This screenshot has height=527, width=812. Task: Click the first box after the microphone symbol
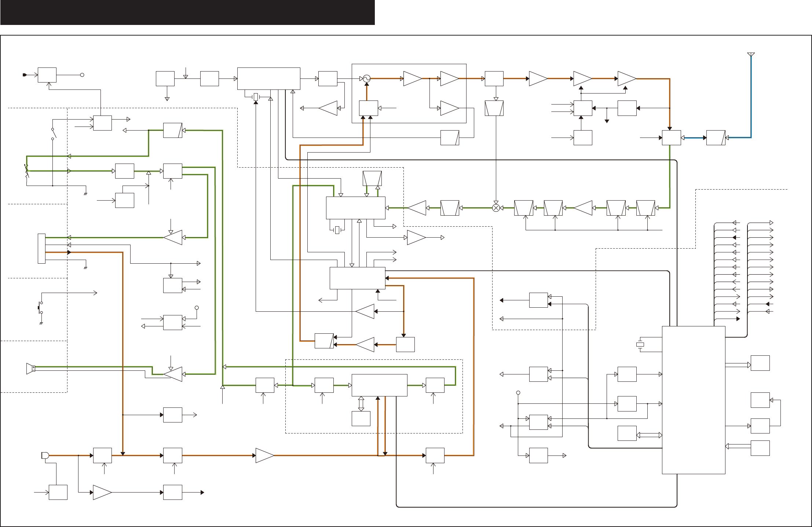(103, 455)
